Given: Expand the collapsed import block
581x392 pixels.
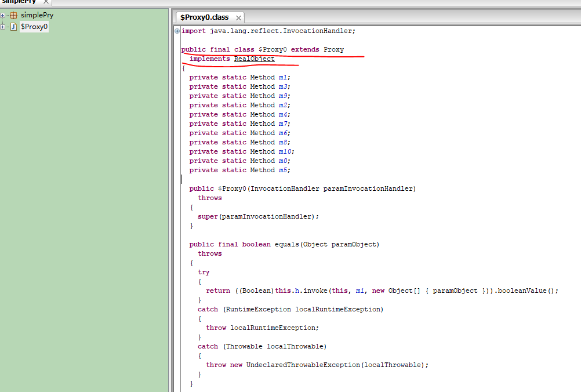Looking at the screenshot, I should click(x=177, y=31).
